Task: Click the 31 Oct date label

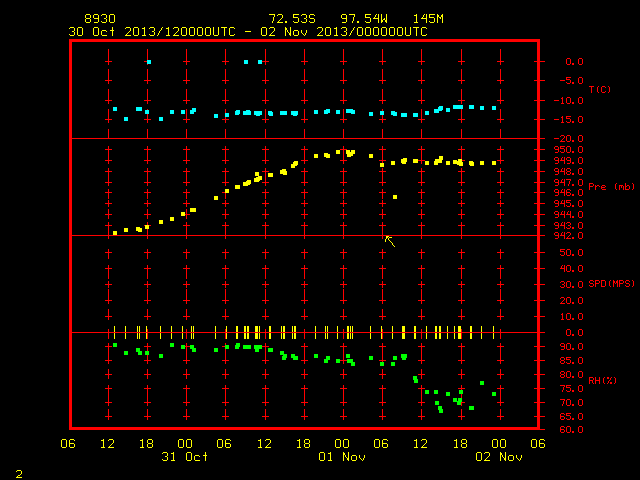Action: point(184,456)
